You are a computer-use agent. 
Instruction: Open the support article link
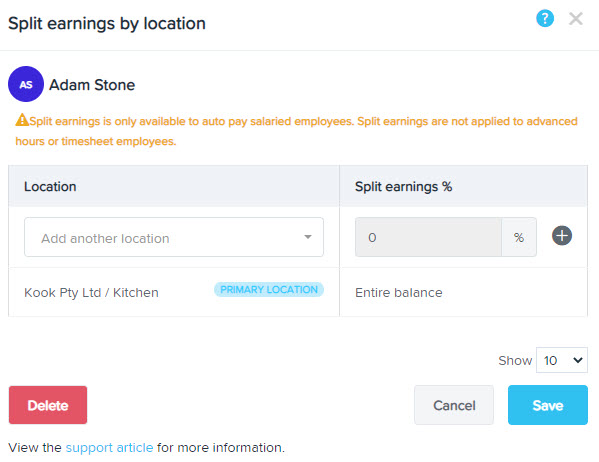pyautogui.click(x=109, y=447)
